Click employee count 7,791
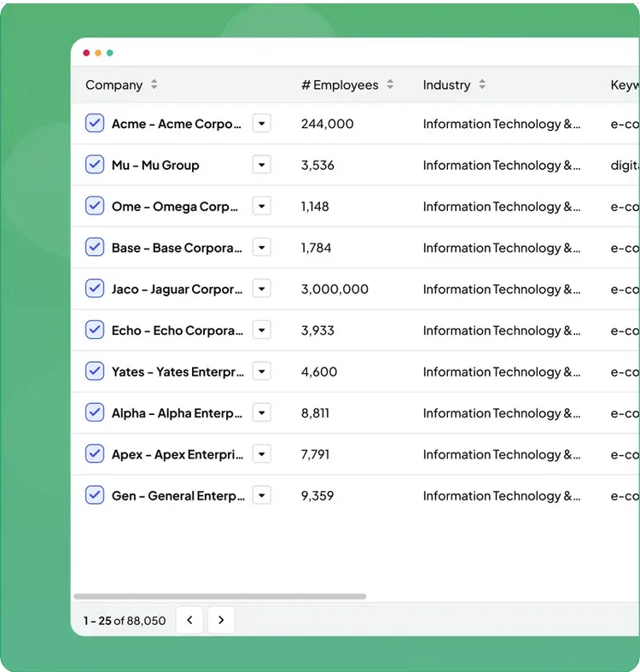640x672 pixels. [315, 454]
